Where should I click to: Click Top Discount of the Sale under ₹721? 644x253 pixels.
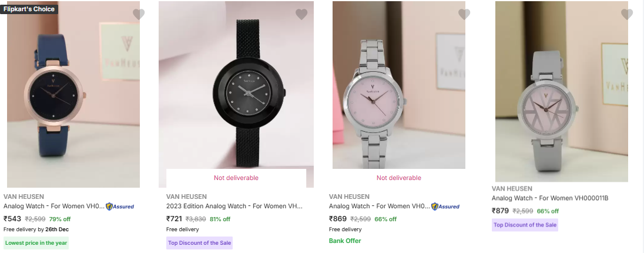[x=199, y=243]
